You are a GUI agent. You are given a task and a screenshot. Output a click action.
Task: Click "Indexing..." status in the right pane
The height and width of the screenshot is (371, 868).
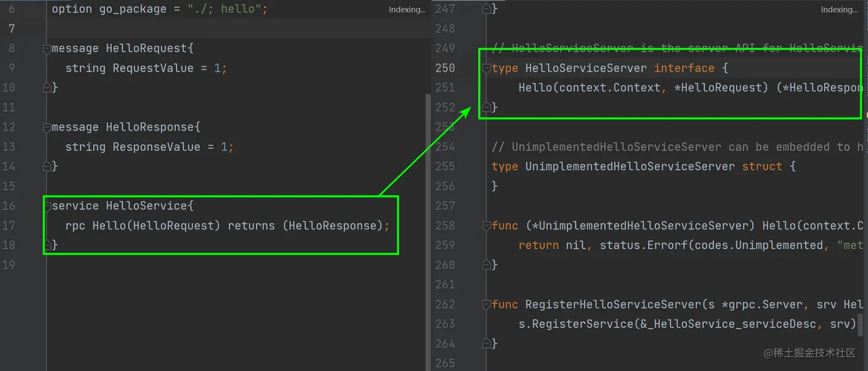pos(839,10)
